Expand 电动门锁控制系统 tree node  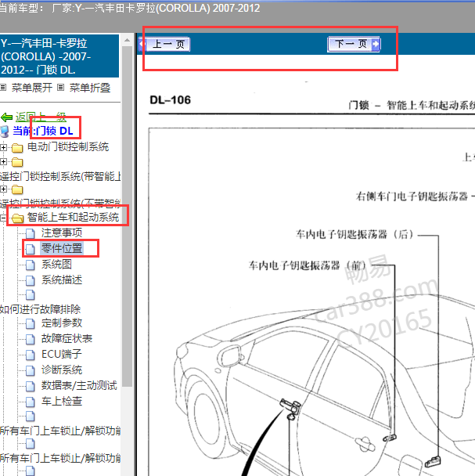3,147
